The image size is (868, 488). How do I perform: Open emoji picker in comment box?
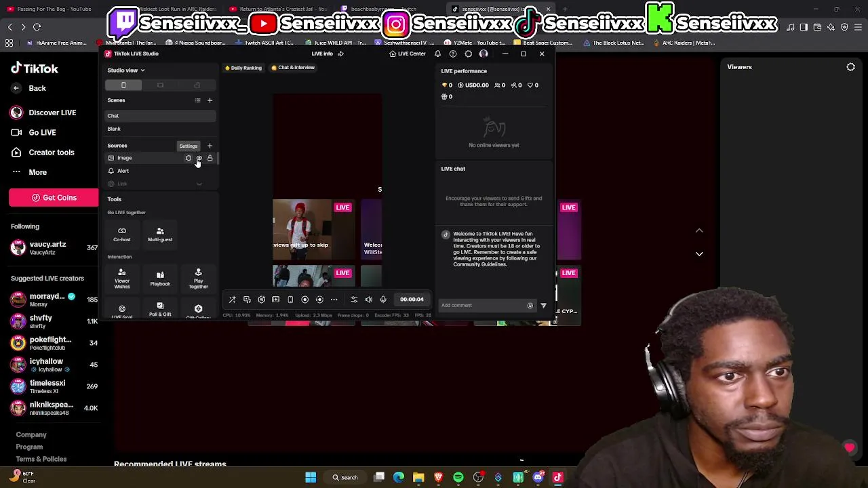(530, 306)
